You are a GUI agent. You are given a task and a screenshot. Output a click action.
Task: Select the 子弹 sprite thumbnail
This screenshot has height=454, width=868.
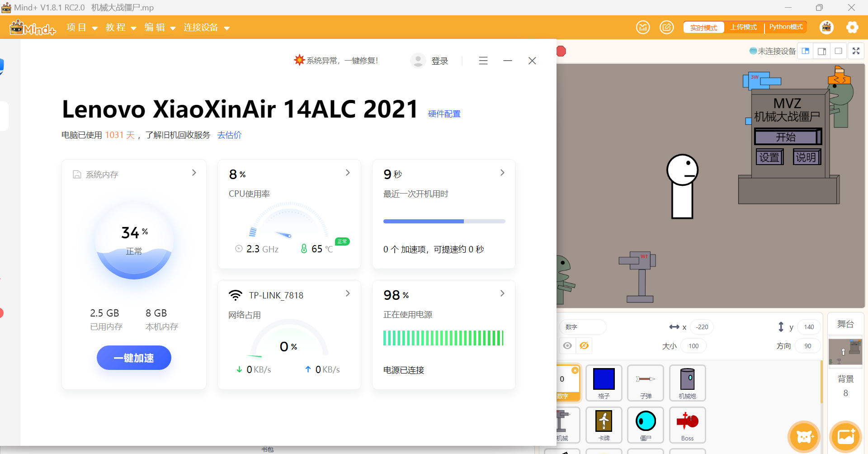[x=646, y=383]
